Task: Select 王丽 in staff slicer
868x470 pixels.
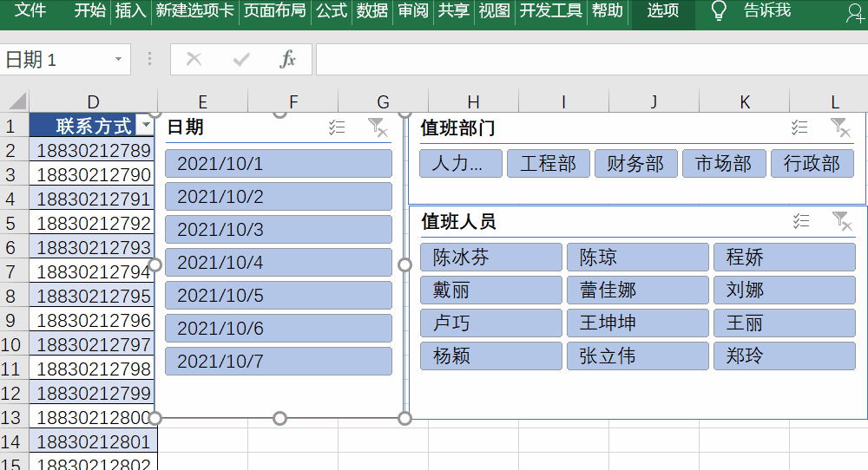Action: click(x=785, y=323)
